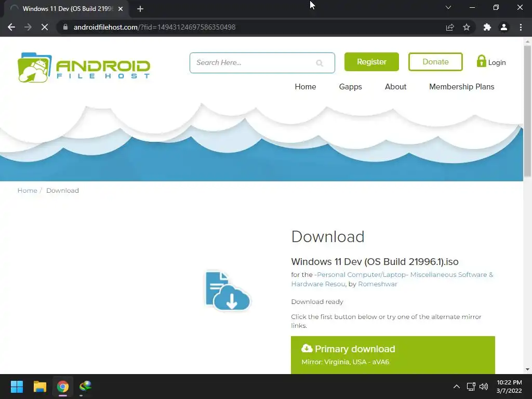Click Chrome icon in taskbar
Image resolution: width=532 pixels, height=399 pixels.
click(x=63, y=387)
